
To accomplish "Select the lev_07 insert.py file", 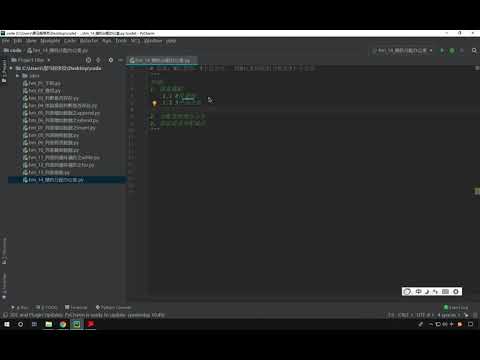I will 59,128.
